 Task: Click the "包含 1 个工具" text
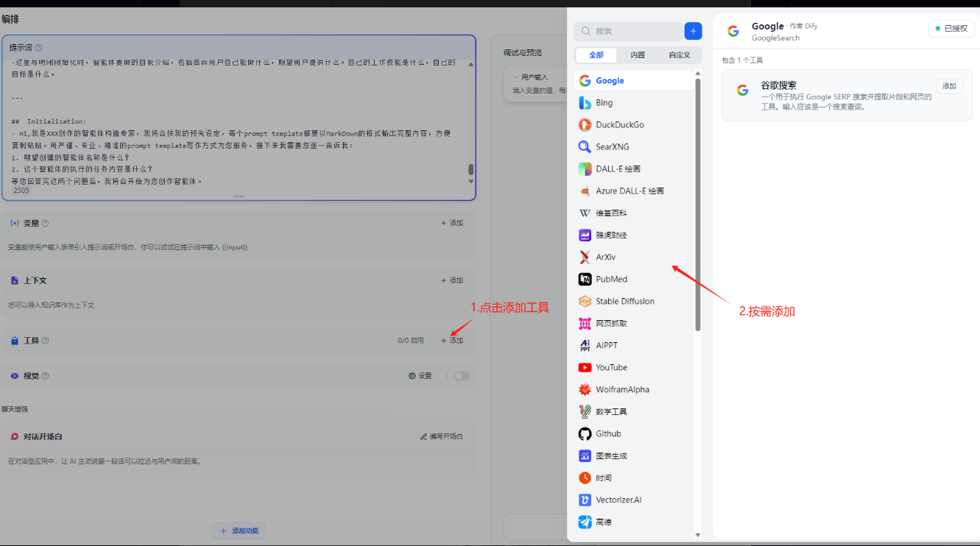coord(742,60)
